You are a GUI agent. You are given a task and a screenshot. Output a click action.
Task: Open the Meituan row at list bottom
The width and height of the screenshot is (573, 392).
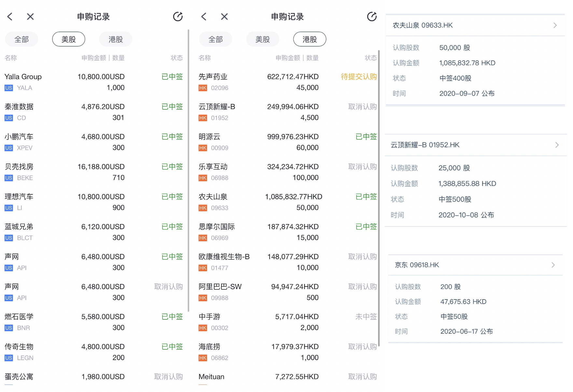[288, 378]
